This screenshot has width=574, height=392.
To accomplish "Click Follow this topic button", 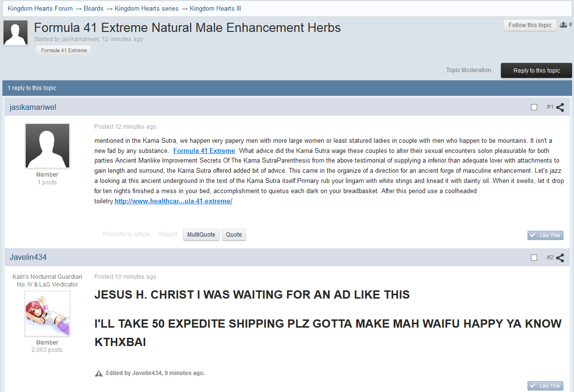I will tap(529, 25).
